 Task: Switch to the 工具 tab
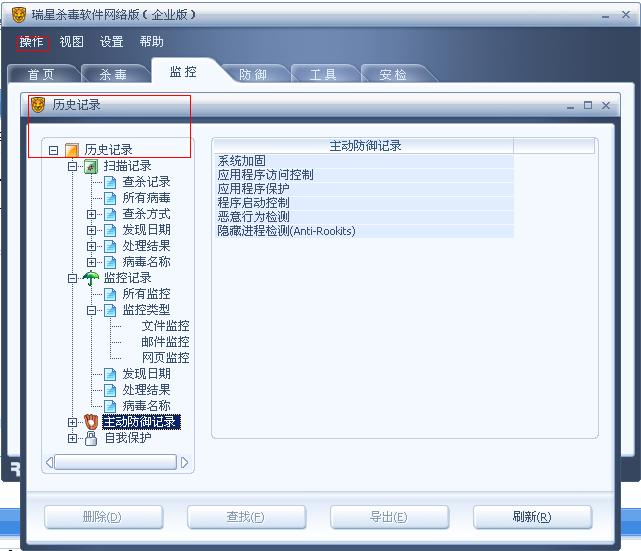323,74
